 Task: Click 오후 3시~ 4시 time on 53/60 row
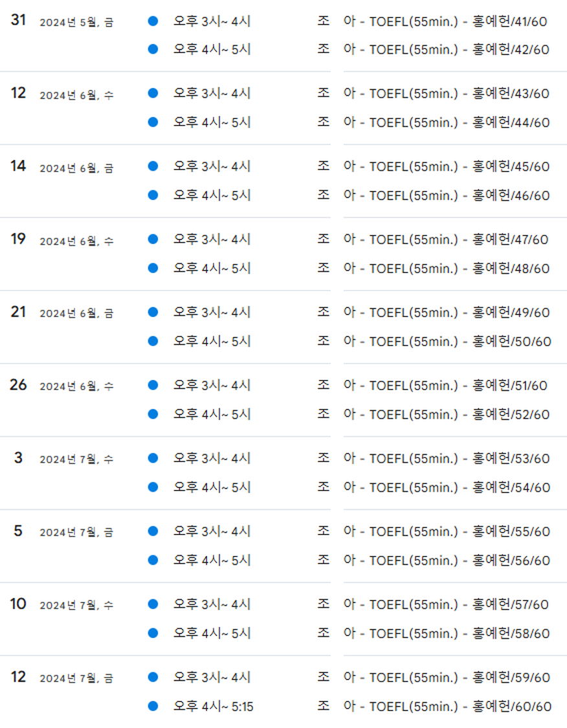click(x=212, y=458)
